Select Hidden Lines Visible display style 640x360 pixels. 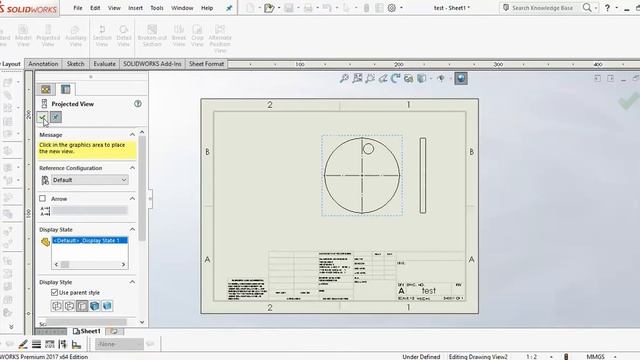coord(69,306)
